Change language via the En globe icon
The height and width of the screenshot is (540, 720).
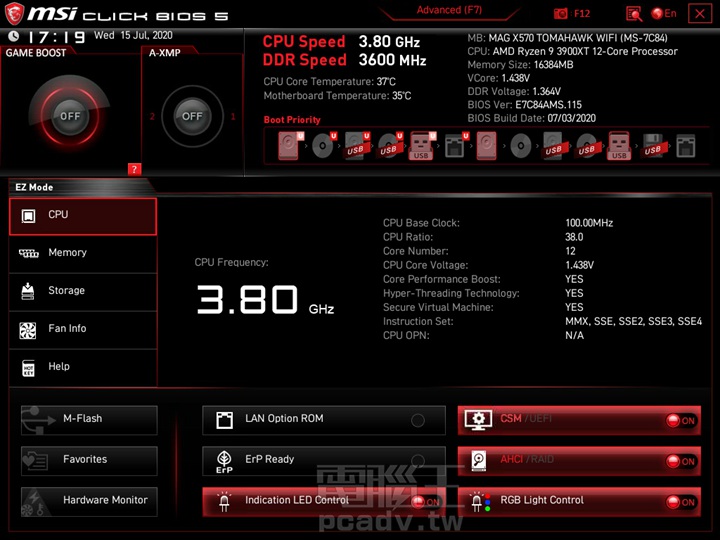pos(664,13)
